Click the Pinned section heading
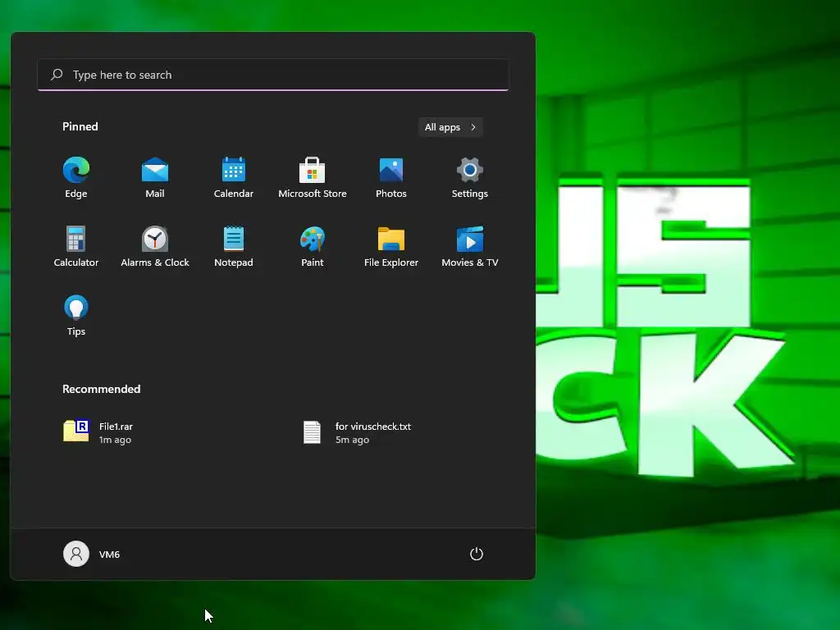This screenshot has height=630, width=840. (80, 126)
